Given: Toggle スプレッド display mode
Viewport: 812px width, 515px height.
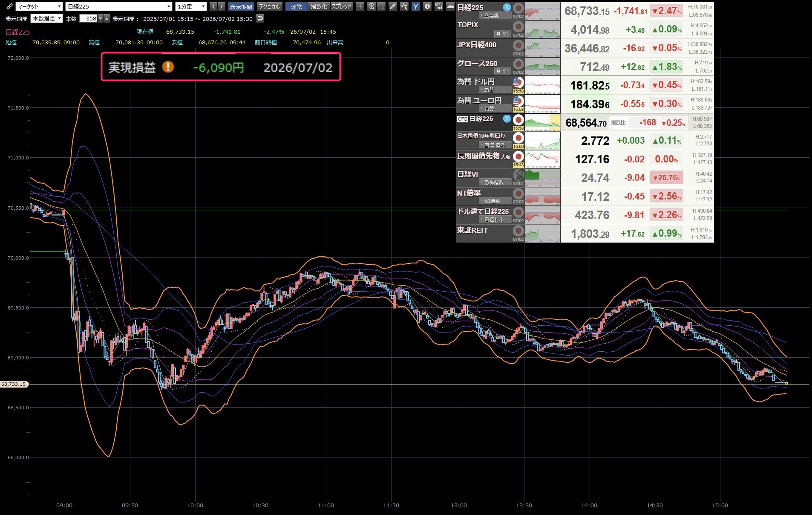Looking at the screenshot, I should [342, 6].
